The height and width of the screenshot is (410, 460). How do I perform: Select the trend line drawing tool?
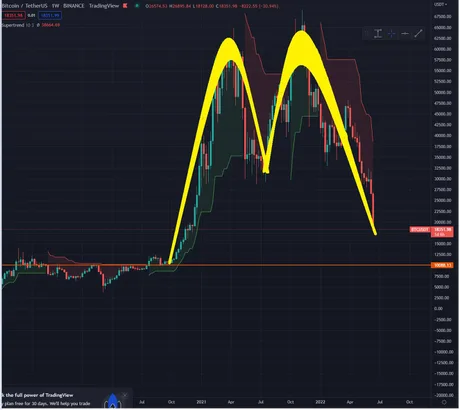pyautogui.click(x=418, y=33)
